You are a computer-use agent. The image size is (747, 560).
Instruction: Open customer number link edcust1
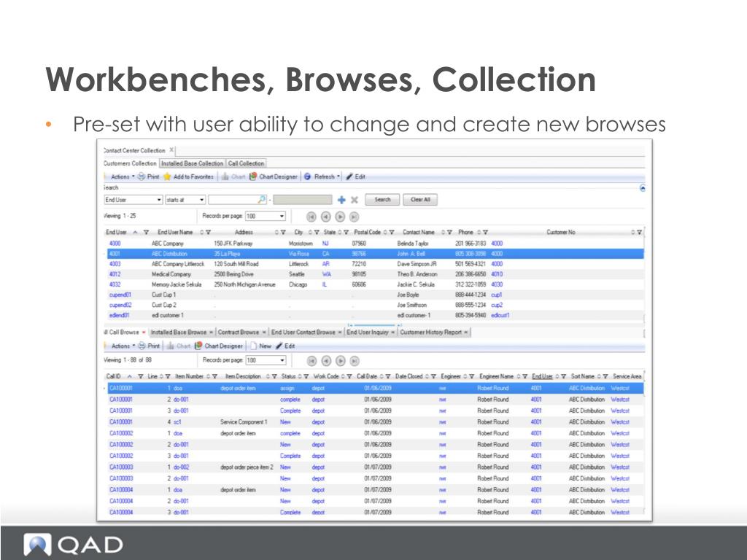[500, 315]
